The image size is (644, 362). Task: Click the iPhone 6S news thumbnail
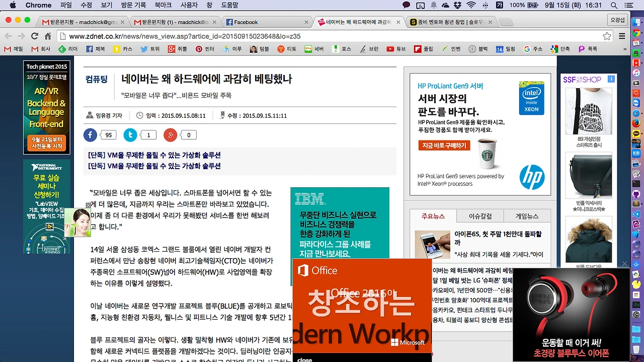point(432,244)
